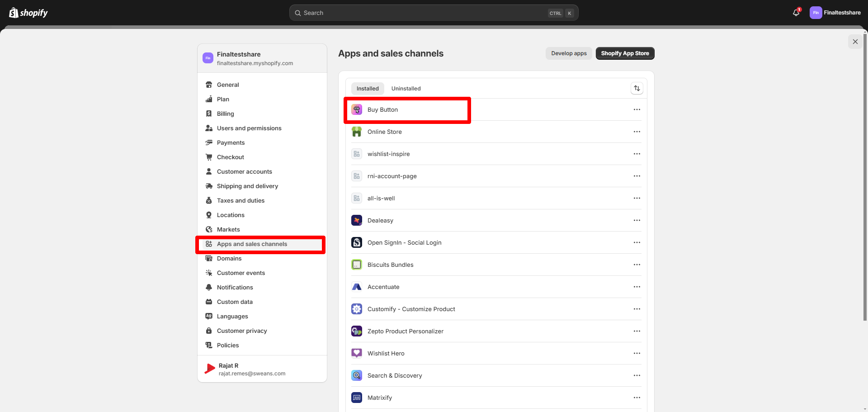Open the notifications bell
This screenshot has width=868, height=412.
tap(796, 13)
